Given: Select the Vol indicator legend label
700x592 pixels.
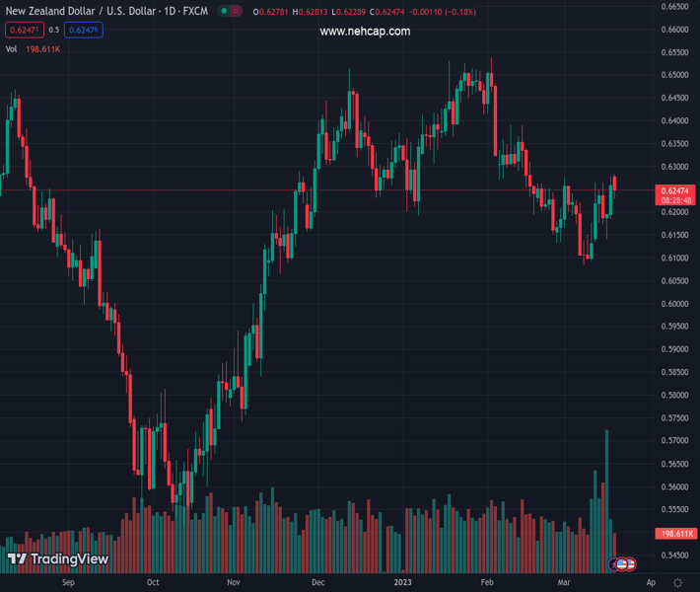Looking at the screenshot, I should point(12,48).
